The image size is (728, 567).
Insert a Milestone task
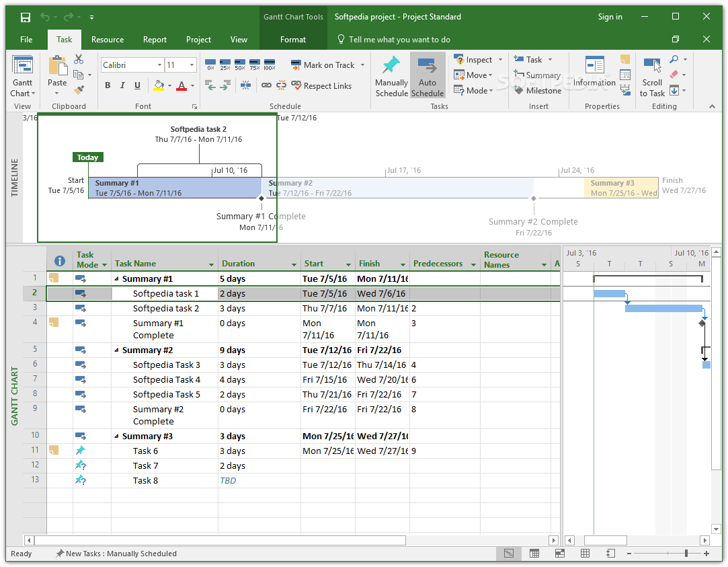(537, 91)
